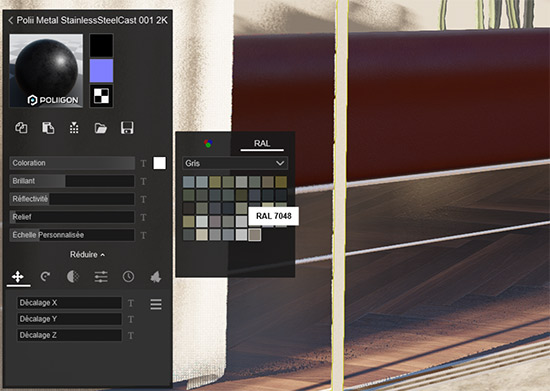
Task: Click the T icon next to Réflectivité
Action: coord(143,200)
